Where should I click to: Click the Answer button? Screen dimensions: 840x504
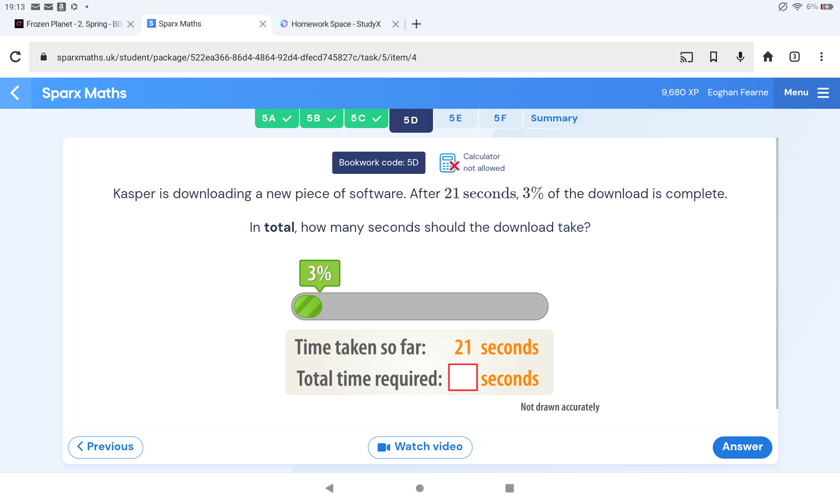[742, 447]
